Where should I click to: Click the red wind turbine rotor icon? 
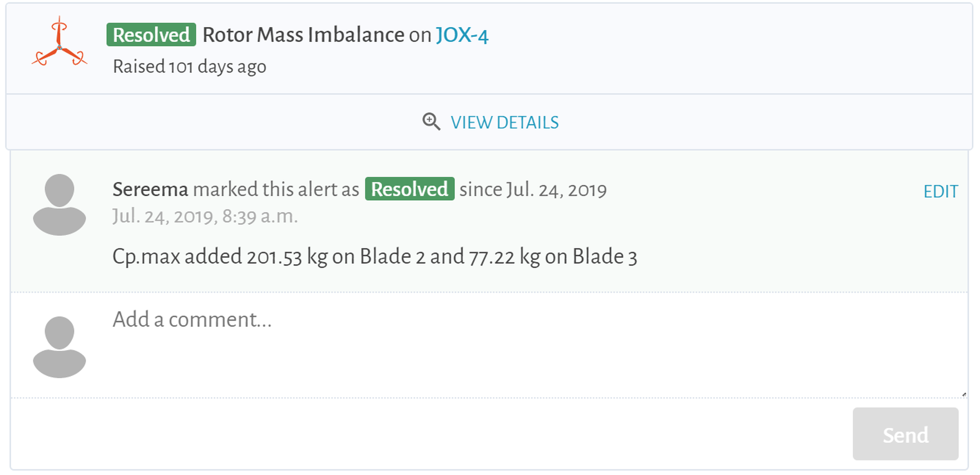click(x=59, y=42)
